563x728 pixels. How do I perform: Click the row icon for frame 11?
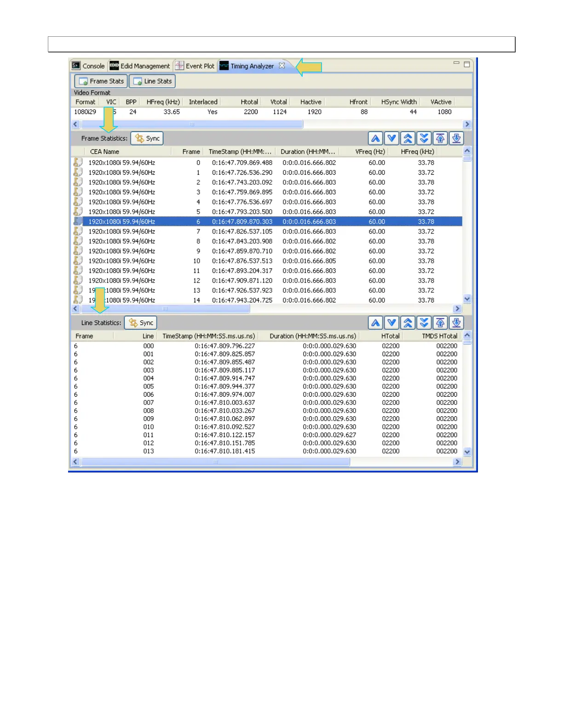78,270
